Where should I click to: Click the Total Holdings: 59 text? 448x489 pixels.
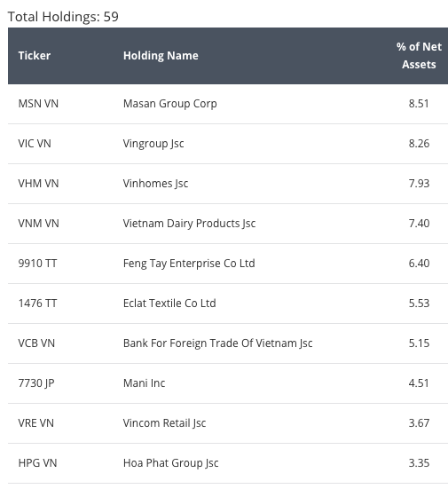click(63, 17)
